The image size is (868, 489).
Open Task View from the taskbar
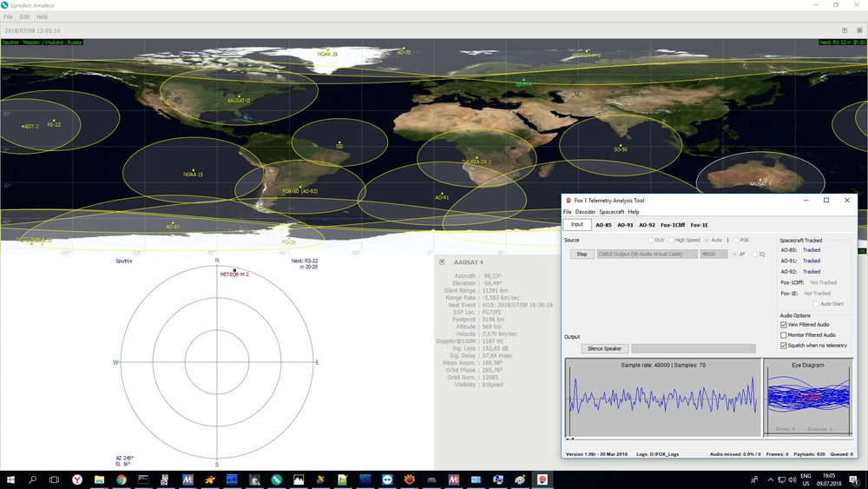point(54,479)
